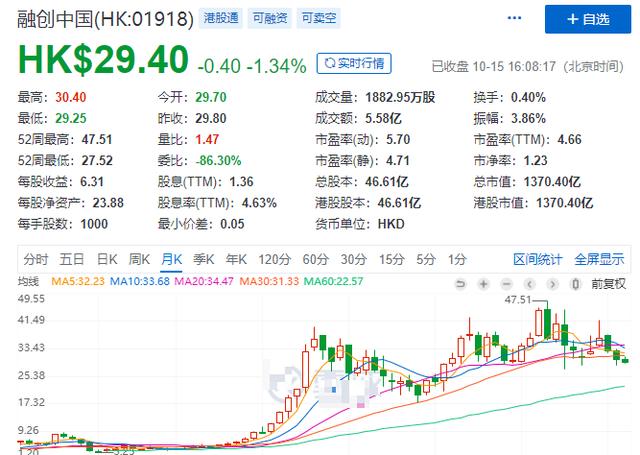Screen dimensions: 640x455
Task: Click the 总市值 value 1370.40亿
Action: tap(552, 182)
